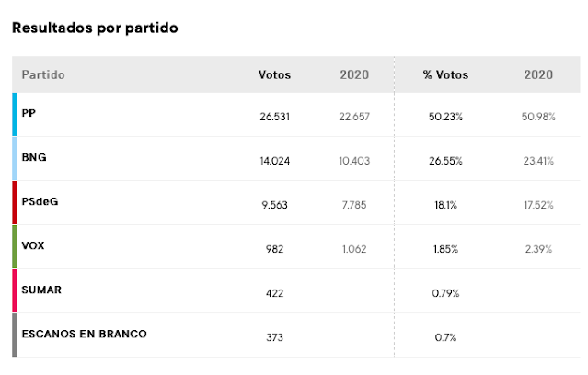Select the Partido column header

coord(42,74)
